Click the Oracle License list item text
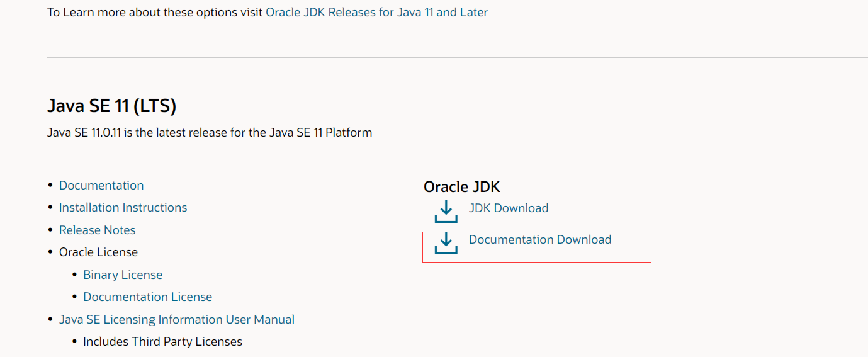This screenshot has height=357, width=868. click(98, 252)
